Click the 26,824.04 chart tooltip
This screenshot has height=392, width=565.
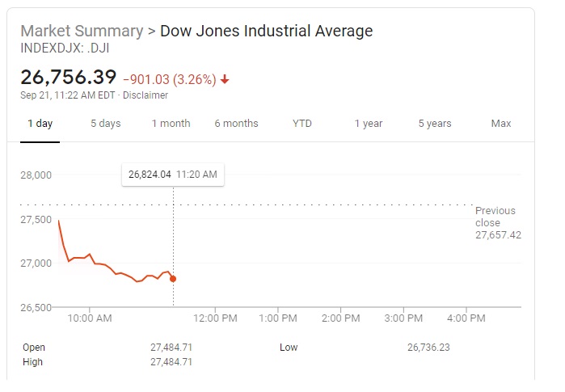tap(173, 174)
